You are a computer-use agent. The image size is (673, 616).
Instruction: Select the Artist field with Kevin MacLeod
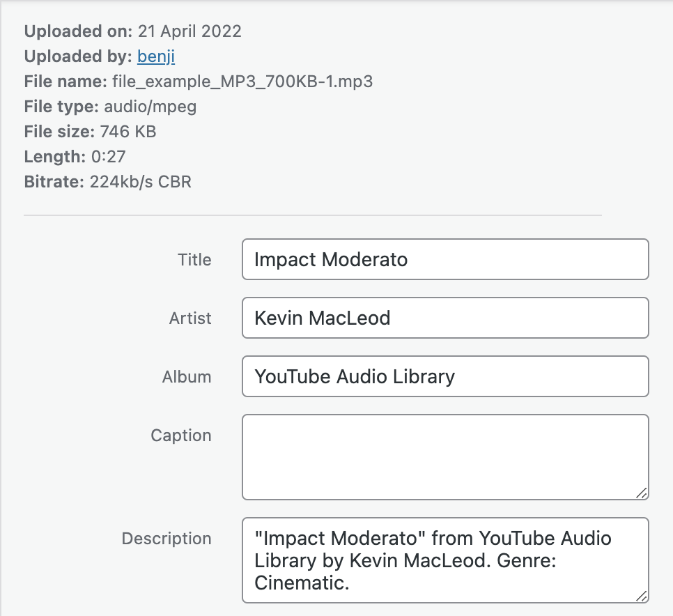pos(445,318)
